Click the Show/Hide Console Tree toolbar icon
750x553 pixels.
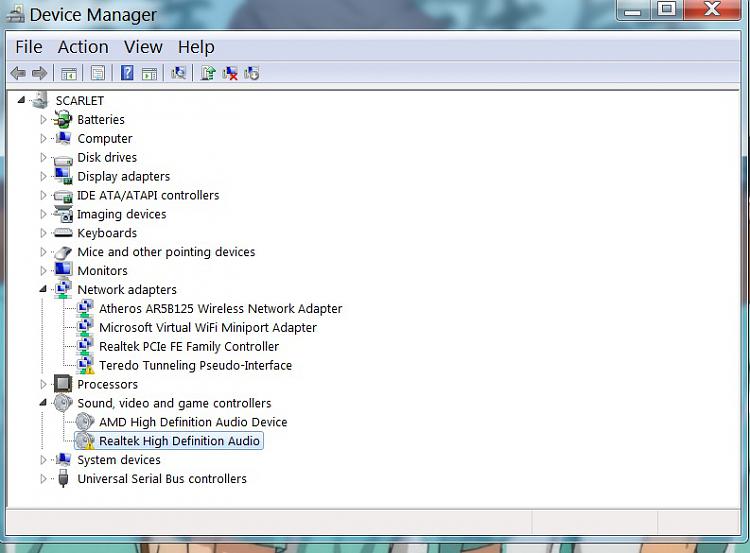click(68, 74)
